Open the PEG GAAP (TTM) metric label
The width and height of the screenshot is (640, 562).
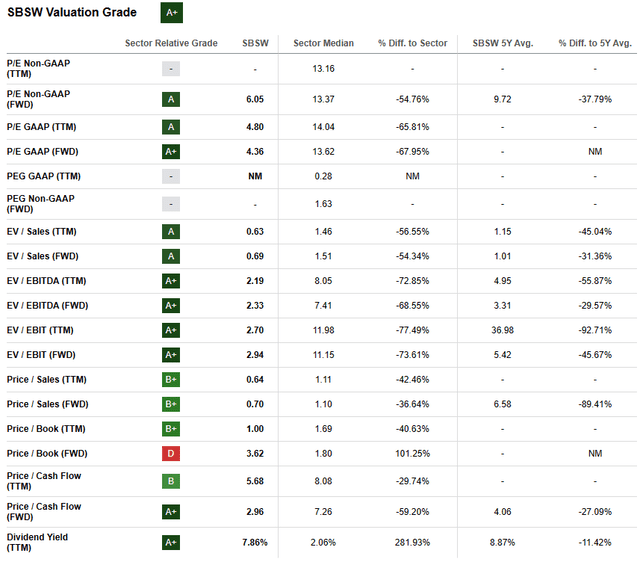44,176
